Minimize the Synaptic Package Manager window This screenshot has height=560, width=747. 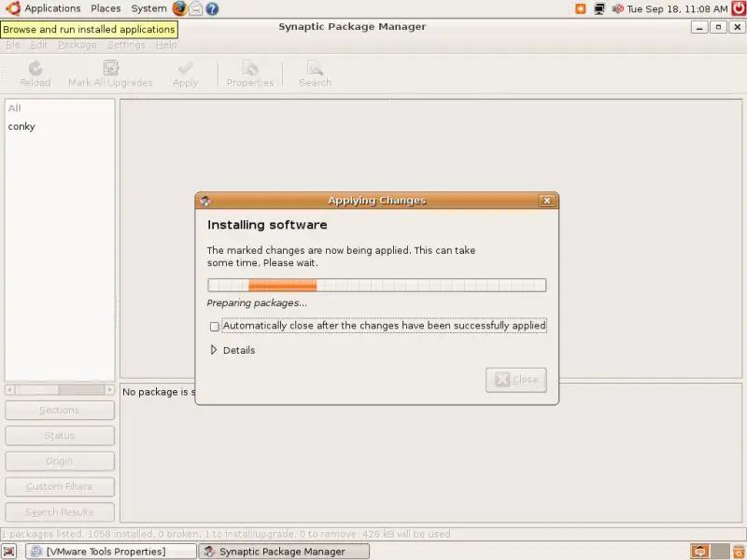pyautogui.click(x=699, y=27)
